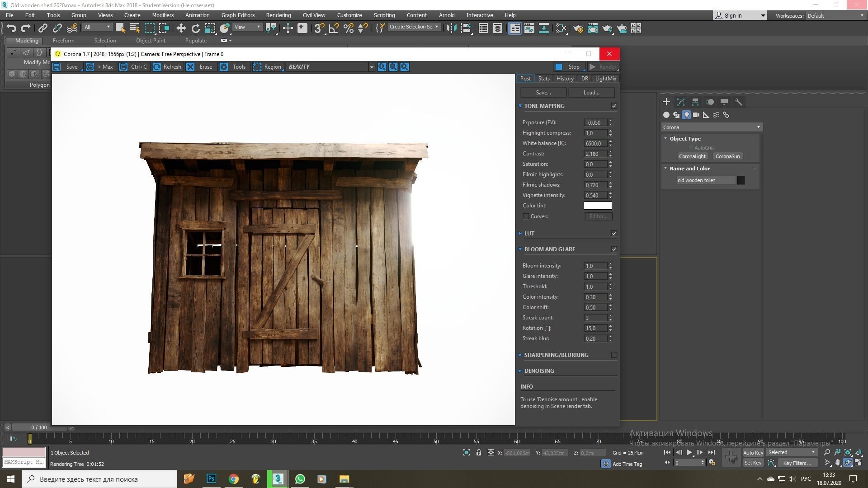Click the Redo arrow in main toolbar
868x488 pixels.
(x=26, y=28)
